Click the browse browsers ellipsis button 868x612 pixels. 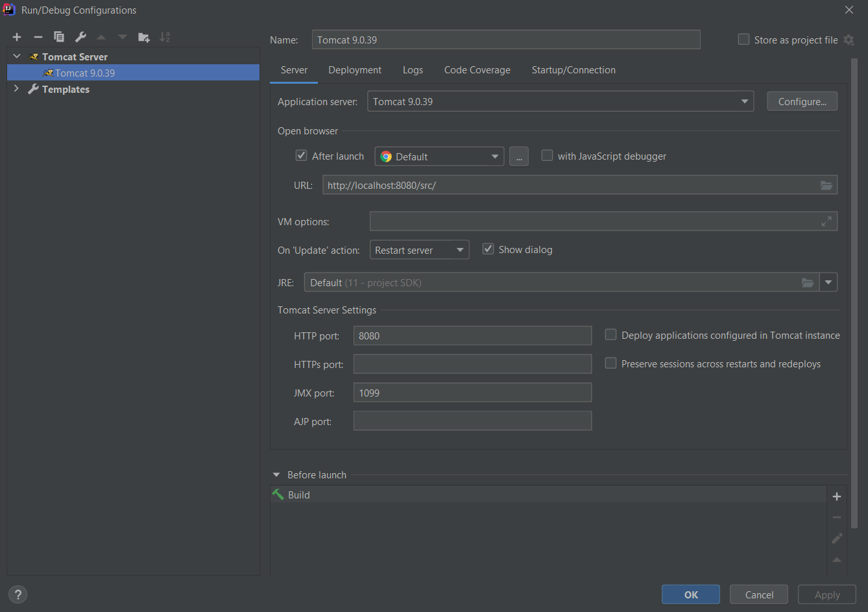tap(519, 156)
